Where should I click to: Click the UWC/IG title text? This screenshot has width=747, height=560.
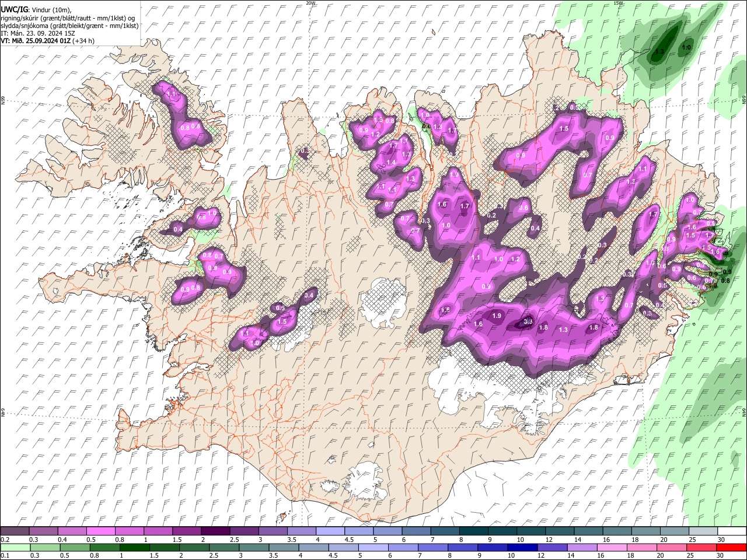14,9
